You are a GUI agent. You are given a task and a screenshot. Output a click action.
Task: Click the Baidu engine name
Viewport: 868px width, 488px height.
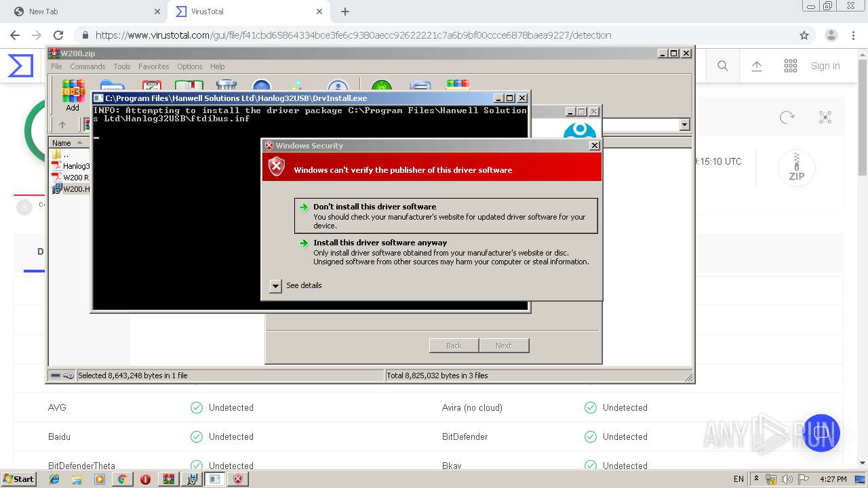point(59,436)
